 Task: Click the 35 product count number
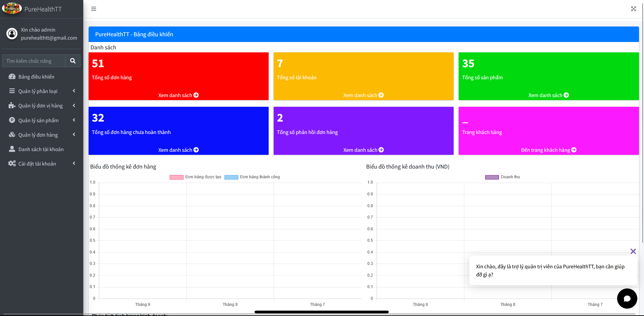468,63
